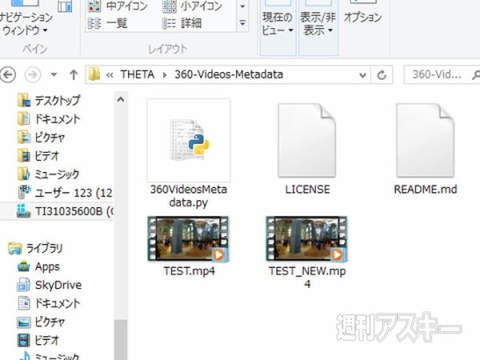Select Medium icons layout
The width and height of the screenshot is (480, 360).
tap(118, 6)
